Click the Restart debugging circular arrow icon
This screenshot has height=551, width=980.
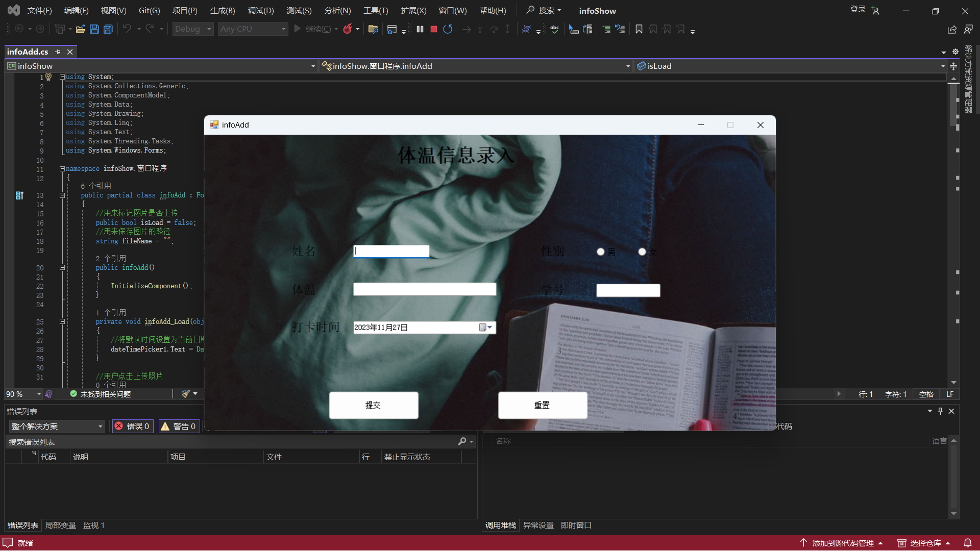point(448,29)
